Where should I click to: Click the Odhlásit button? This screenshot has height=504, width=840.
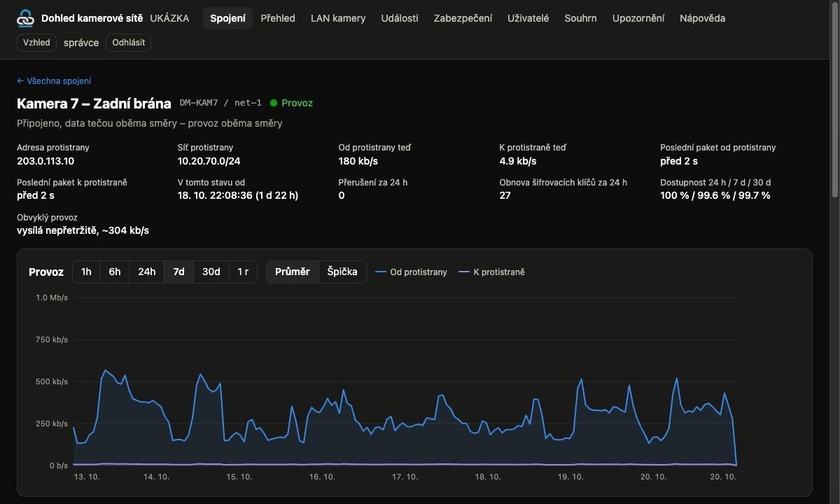(x=129, y=43)
